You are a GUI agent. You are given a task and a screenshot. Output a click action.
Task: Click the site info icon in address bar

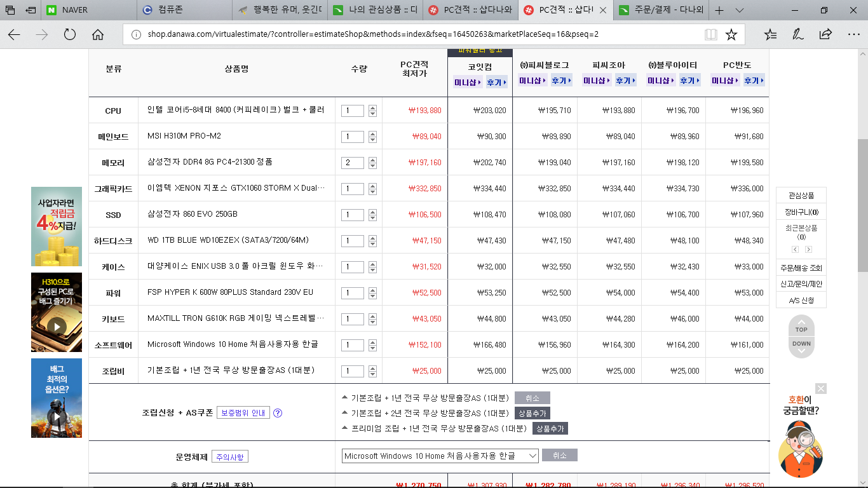pyautogui.click(x=136, y=34)
